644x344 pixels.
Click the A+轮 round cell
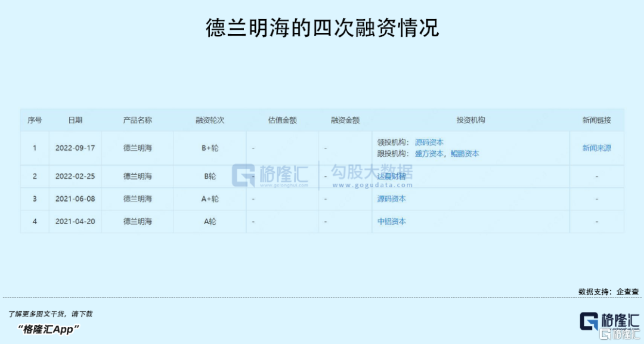click(x=210, y=199)
